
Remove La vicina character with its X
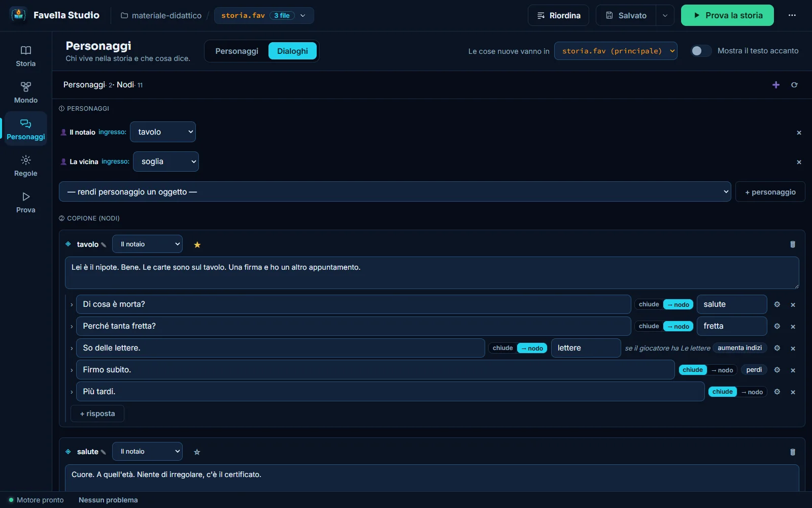pyautogui.click(x=799, y=162)
